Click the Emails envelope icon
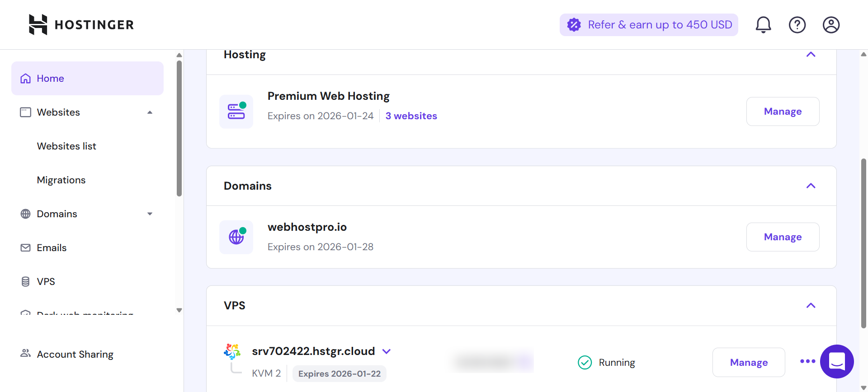 (x=26, y=247)
